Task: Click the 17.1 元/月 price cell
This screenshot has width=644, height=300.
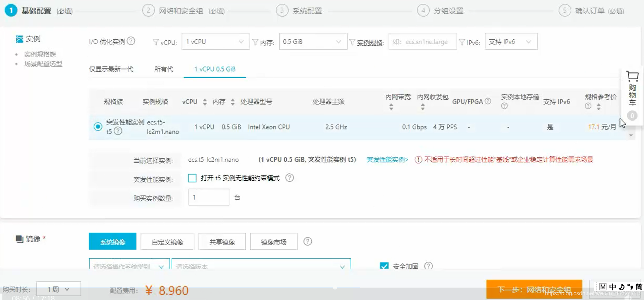Action: click(602, 127)
